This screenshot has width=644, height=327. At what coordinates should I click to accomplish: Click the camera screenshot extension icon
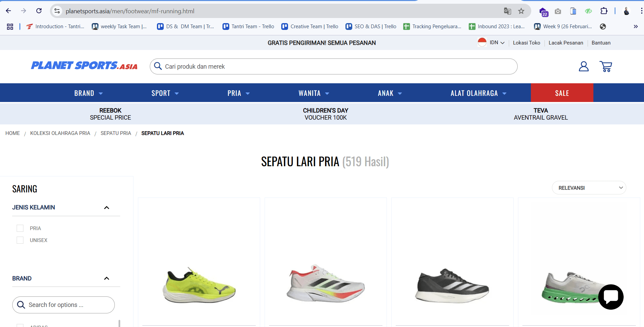pyautogui.click(x=558, y=11)
